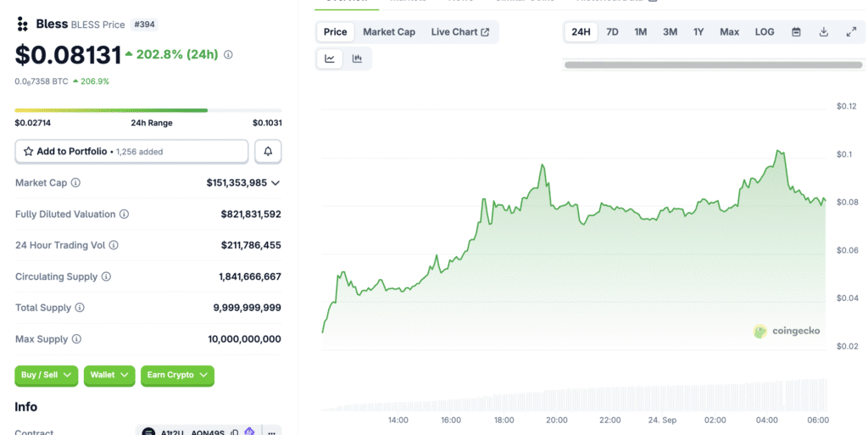
Task: Select the 1M time range
Action: point(641,32)
